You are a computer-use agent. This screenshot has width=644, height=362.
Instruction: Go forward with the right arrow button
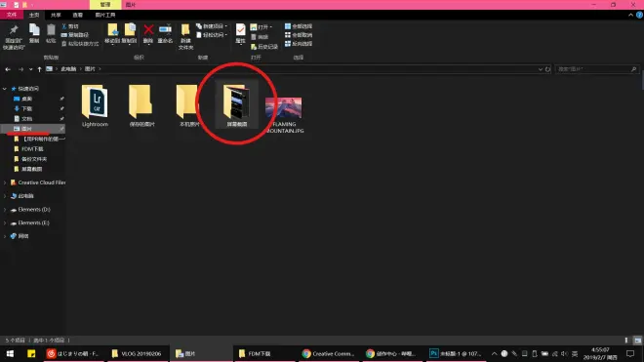point(20,69)
